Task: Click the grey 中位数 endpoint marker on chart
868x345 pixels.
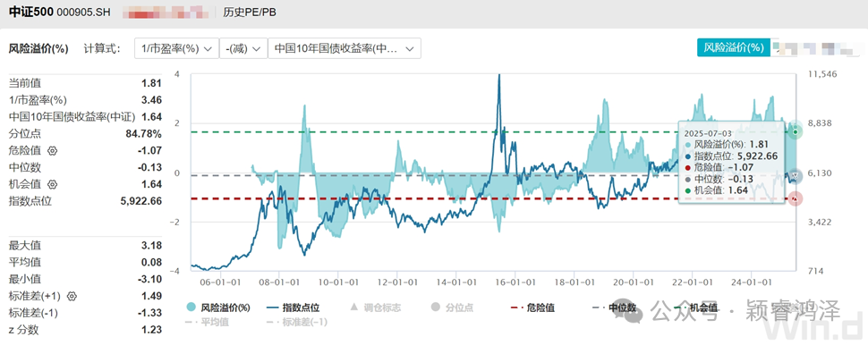Action: tap(796, 176)
